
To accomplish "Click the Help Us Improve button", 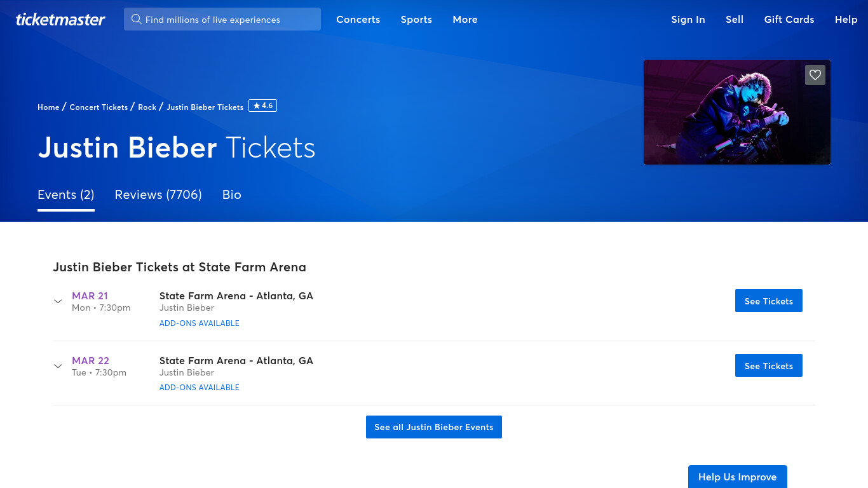I will 737,477.
